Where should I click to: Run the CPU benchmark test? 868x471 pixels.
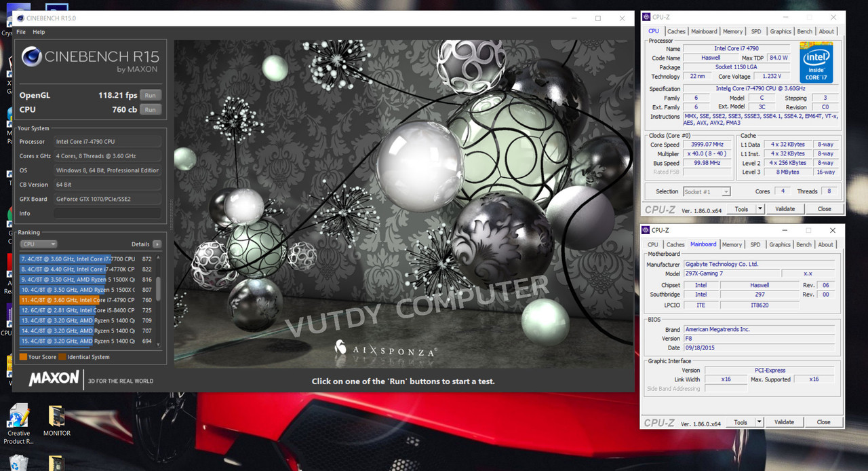pos(151,109)
